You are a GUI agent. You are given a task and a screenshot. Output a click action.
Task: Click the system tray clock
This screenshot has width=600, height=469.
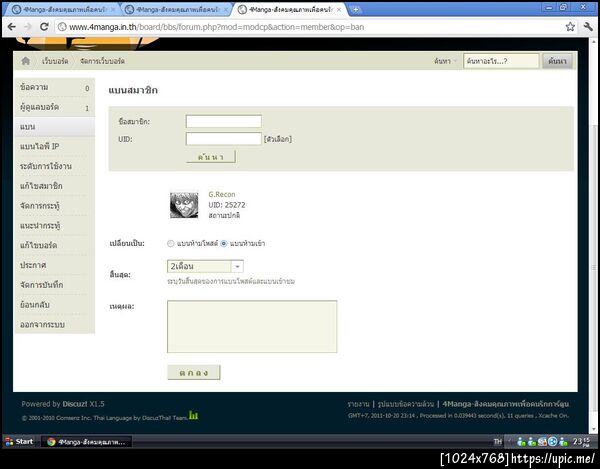tap(581, 442)
